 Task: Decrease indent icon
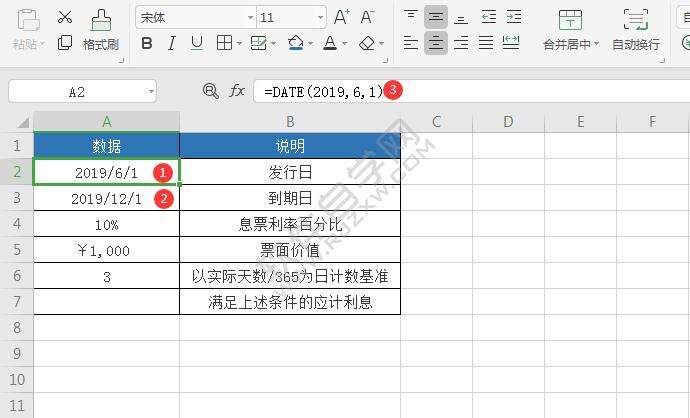[x=488, y=17]
